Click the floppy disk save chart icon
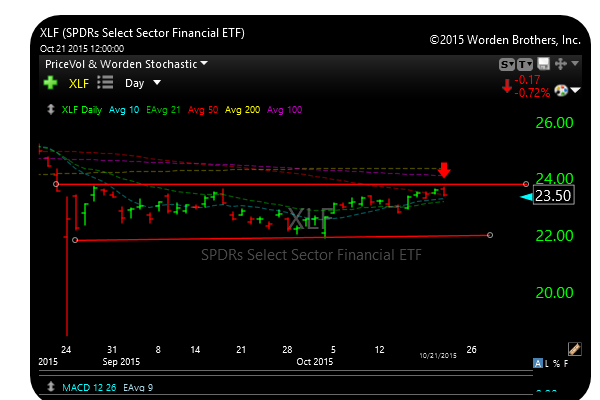The width and height of the screenshot is (600, 400). 543,64
